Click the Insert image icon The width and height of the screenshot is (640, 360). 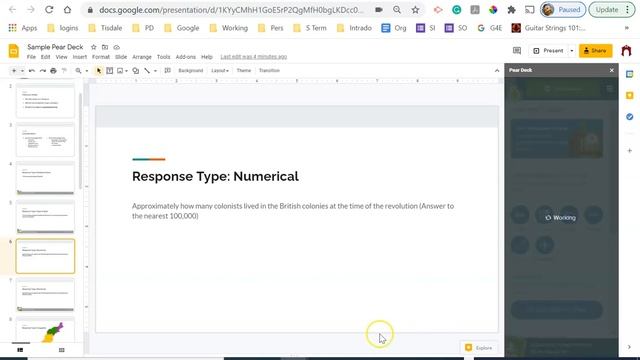pyautogui.click(x=120, y=71)
